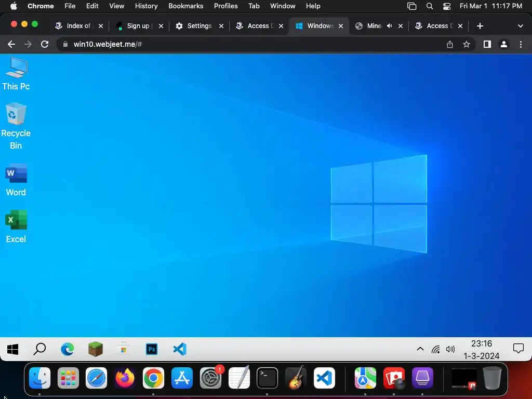Open a new Chrome tab
532x399 pixels.
(x=480, y=26)
